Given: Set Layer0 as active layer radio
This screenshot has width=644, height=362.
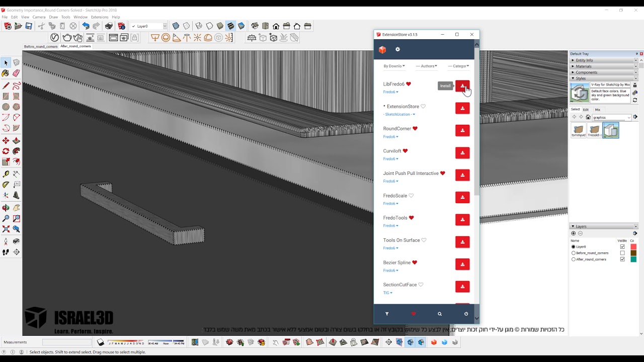Looking at the screenshot, I should [574, 247].
